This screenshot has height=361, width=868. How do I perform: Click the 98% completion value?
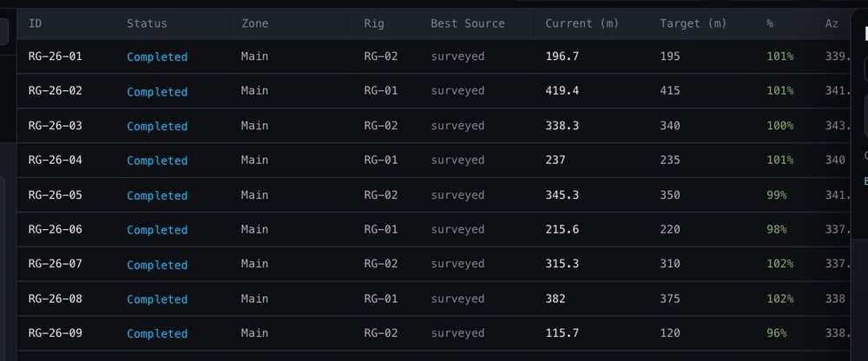point(777,229)
